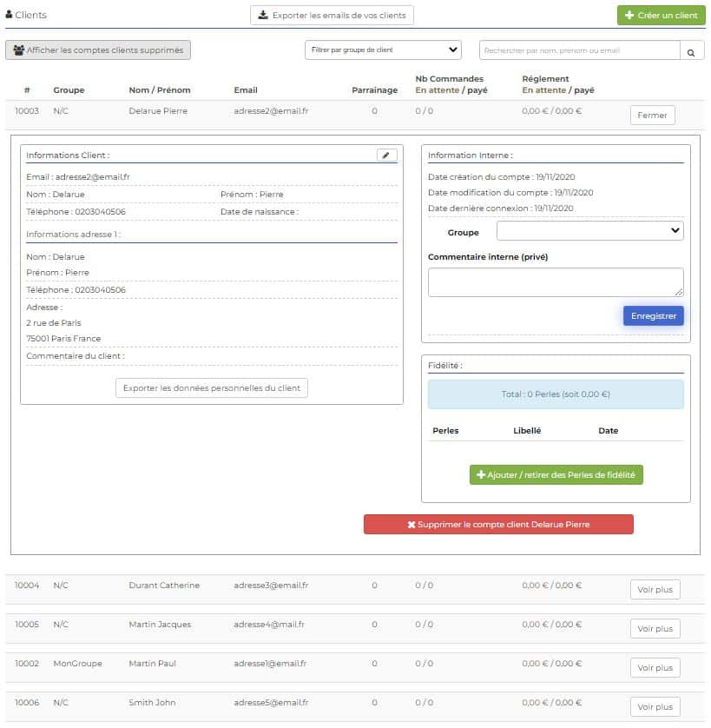Click Ajouter / retirer des Perles de fidélité
Screen dimensions: 711x728
(556, 474)
